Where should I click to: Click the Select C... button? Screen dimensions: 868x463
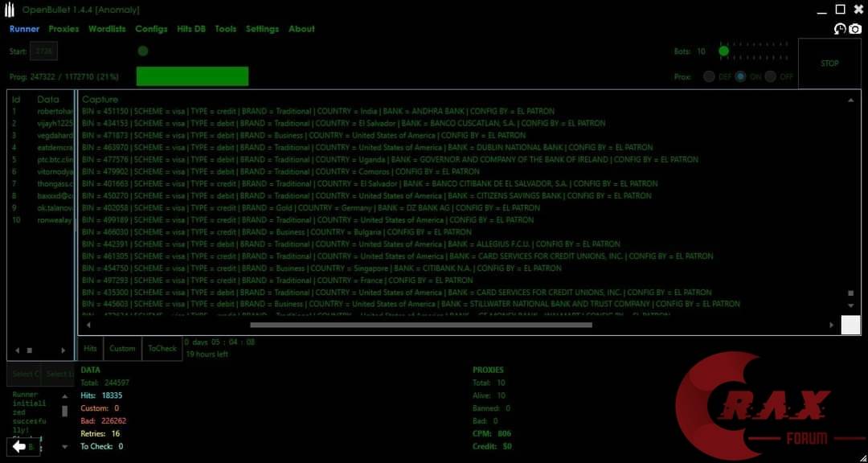tap(25, 374)
